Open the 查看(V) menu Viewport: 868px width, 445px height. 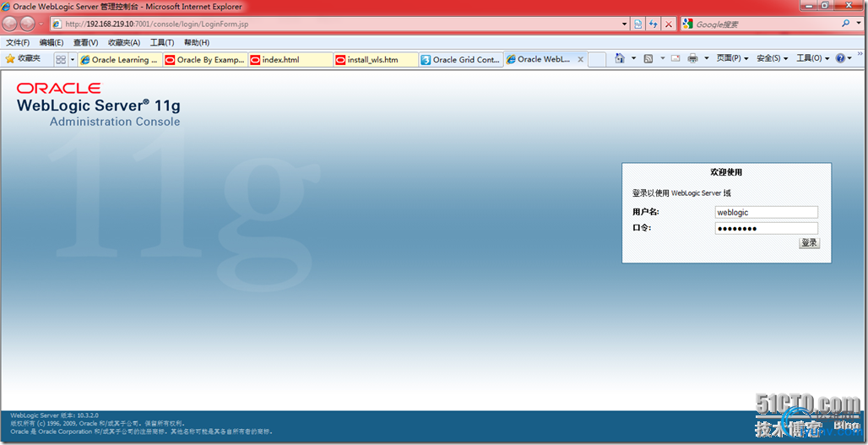coord(85,42)
